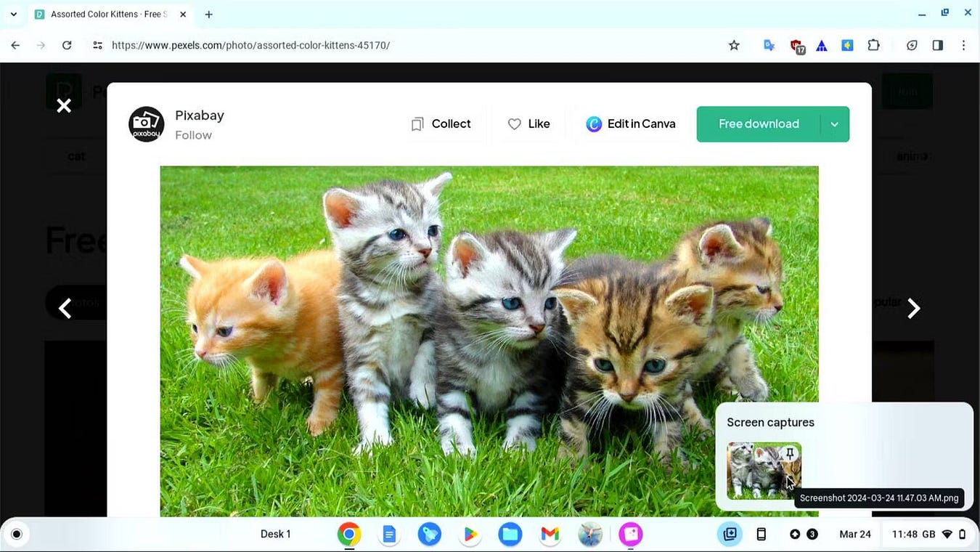Viewport: 980px width, 552px height.
Task: Open the Free download options dropdown
Action: pyautogui.click(x=834, y=123)
